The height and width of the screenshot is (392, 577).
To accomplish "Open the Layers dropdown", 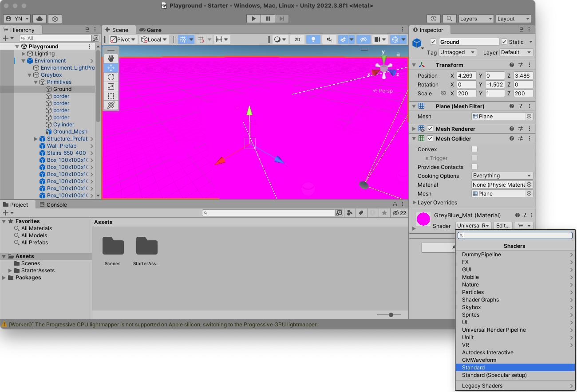I will click(475, 19).
